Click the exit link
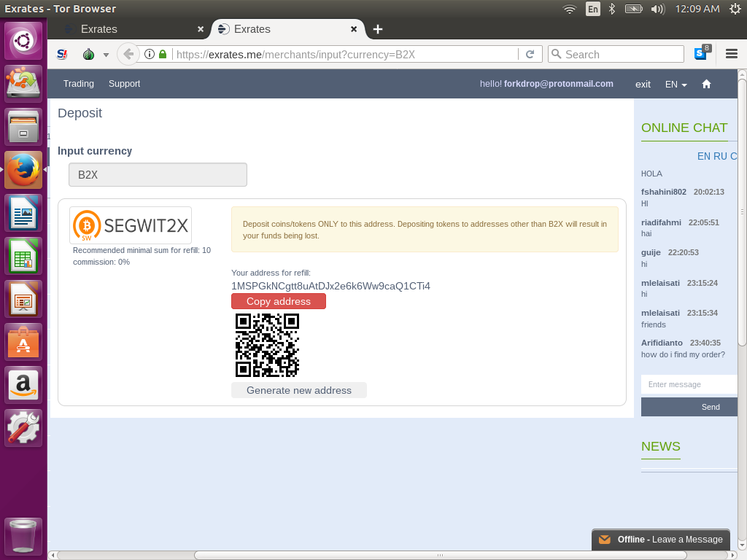This screenshot has height=560, width=747. tap(643, 84)
